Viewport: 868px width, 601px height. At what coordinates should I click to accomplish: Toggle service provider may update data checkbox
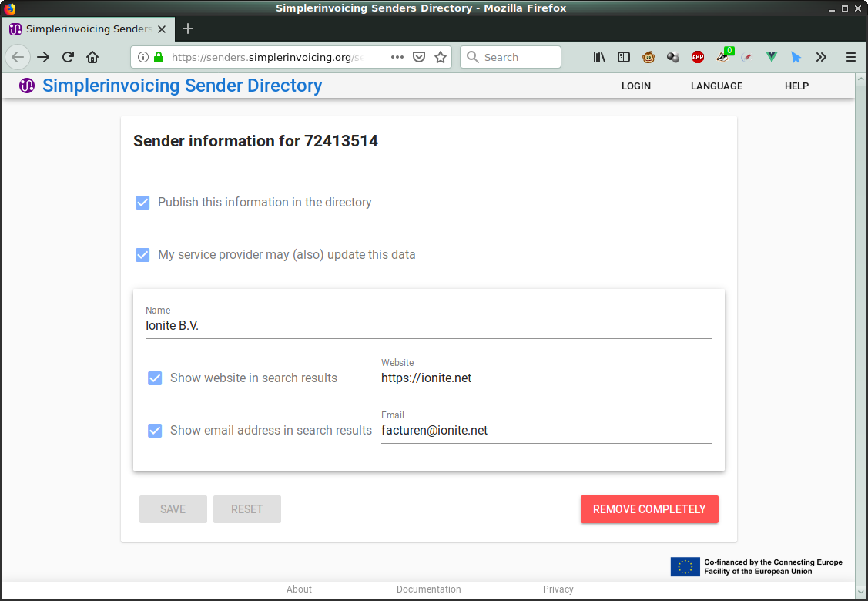click(x=142, y=255)
